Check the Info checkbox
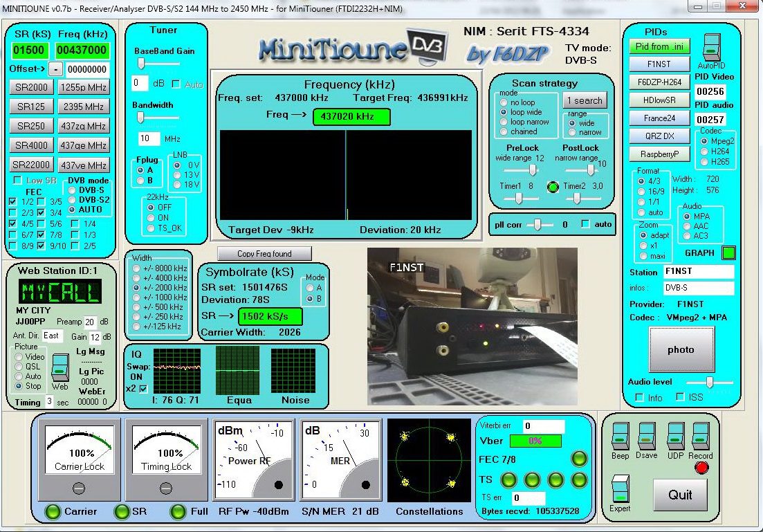The height and width of the screenshot is (532, 763). click(x=639, y=398)
